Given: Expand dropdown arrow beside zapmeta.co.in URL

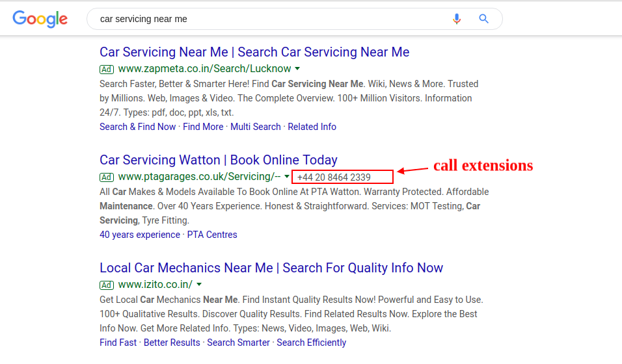Looking at the screenshot, I should click(297, 68).
